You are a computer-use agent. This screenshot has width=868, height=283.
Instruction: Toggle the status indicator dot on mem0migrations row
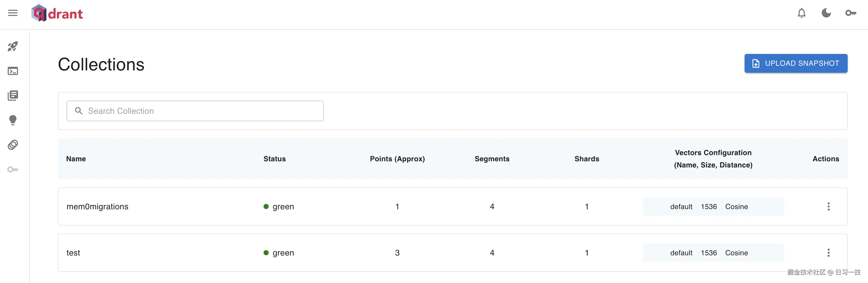click(267, 207)
